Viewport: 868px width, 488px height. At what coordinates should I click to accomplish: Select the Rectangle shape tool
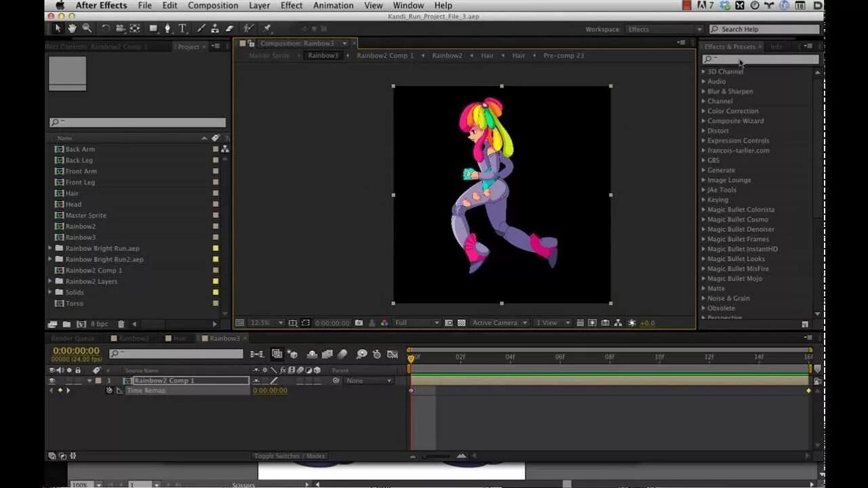[153, 28]
